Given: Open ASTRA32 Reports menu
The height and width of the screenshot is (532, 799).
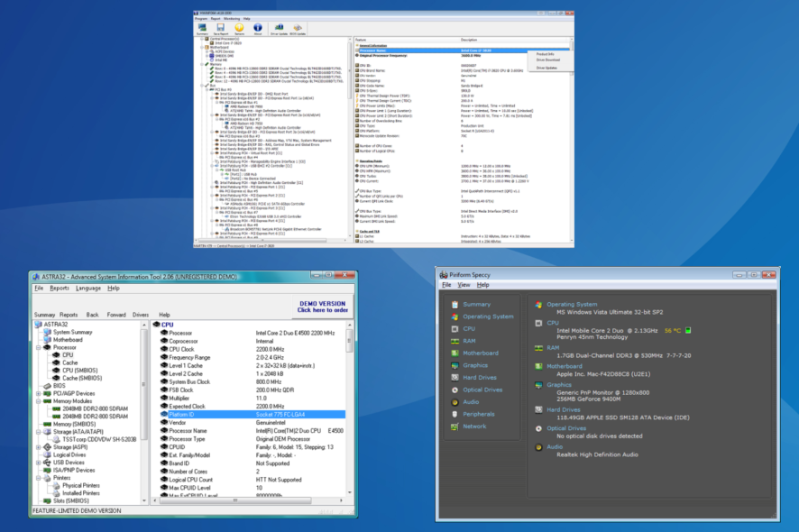Looking at the screenshot, I should [x=60, y=289].
